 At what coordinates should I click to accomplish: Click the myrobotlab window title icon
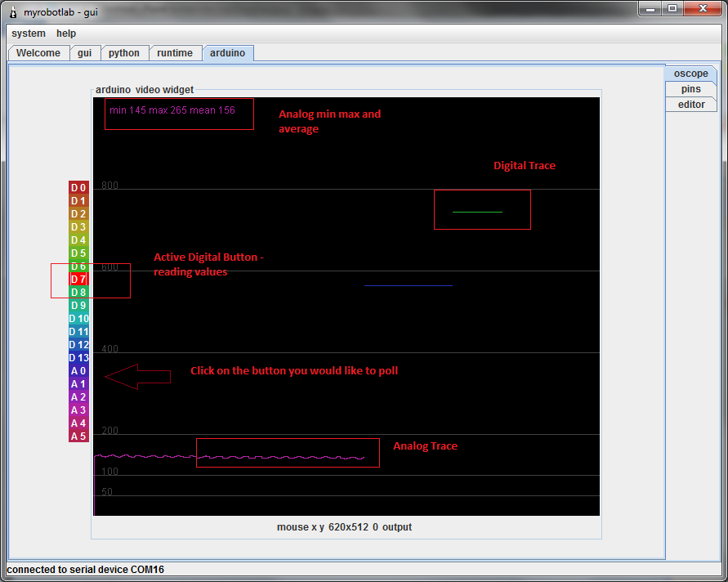[13, 12]
